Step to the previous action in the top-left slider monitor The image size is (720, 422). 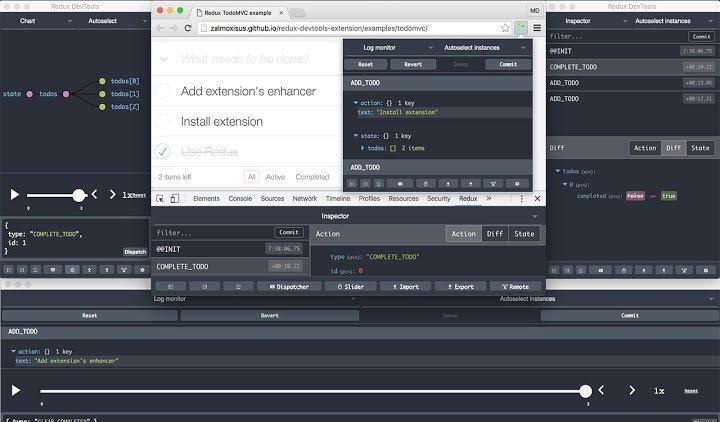click(95, 195)
